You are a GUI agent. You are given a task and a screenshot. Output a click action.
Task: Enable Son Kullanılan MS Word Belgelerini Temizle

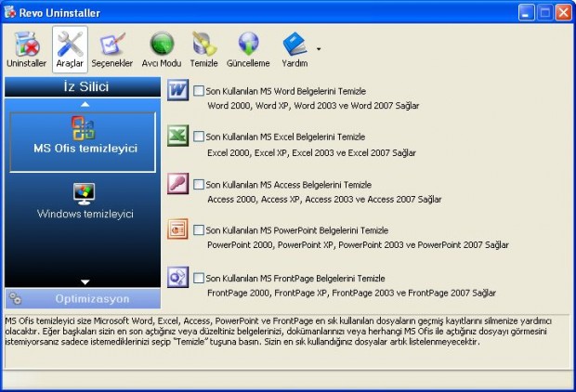click(x=199, y=91)
